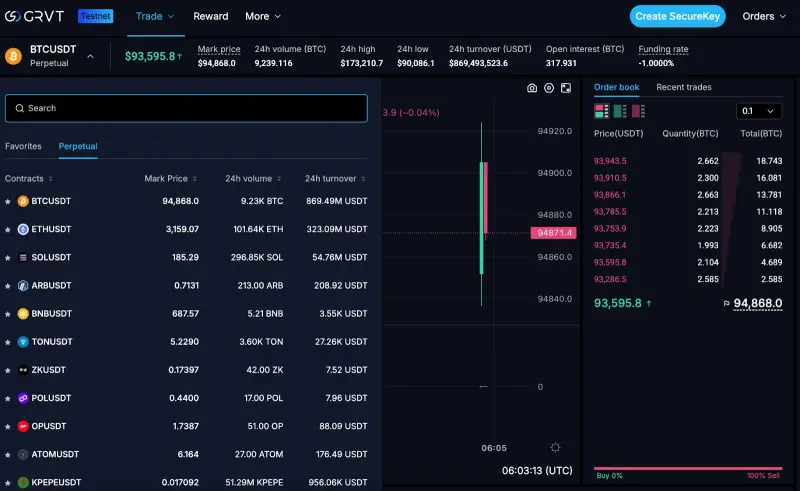Switch to the Favorites tab
Viewport: 800px width, 491px height.
(x=23, y=146)
